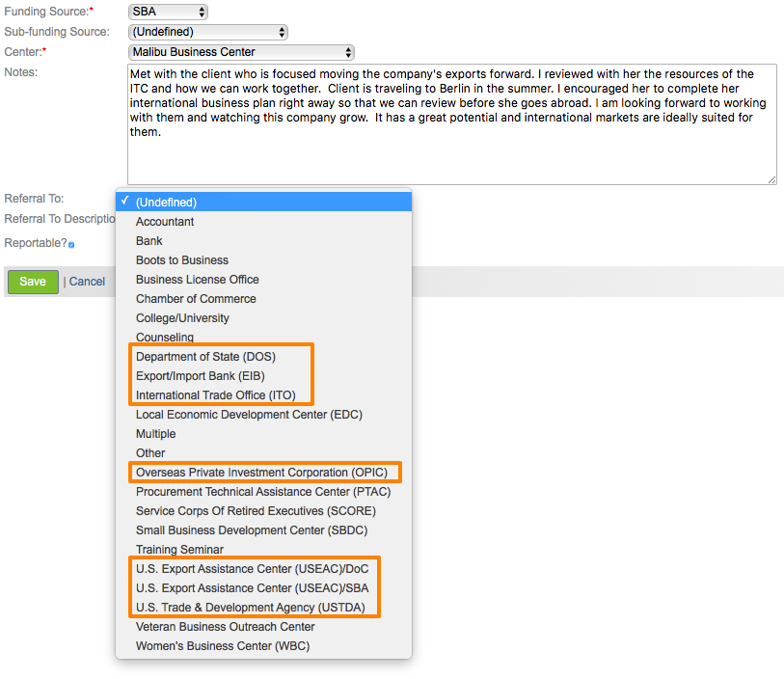Image resolution: width=784 pixels, height=679 pixels.
Task: Select Bank in the referral list
Action: 149,241
